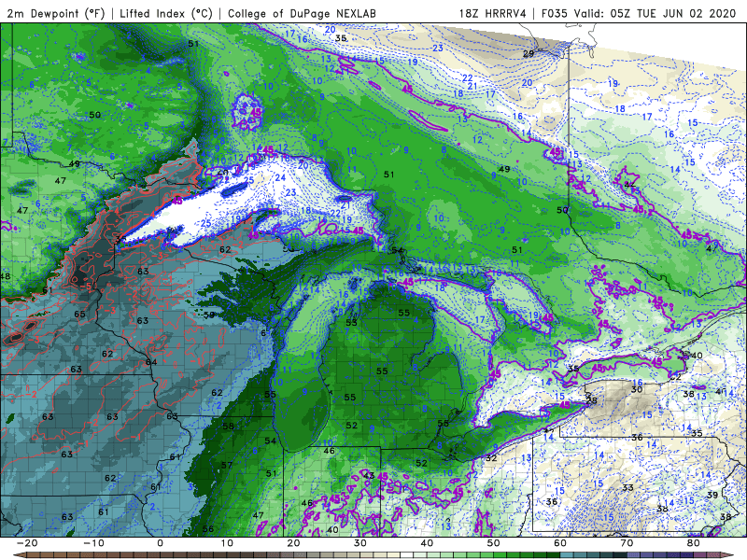Click the "F035 Valid: 05Z TUE JUN 02 2020" text

click(x=639, y=13)
